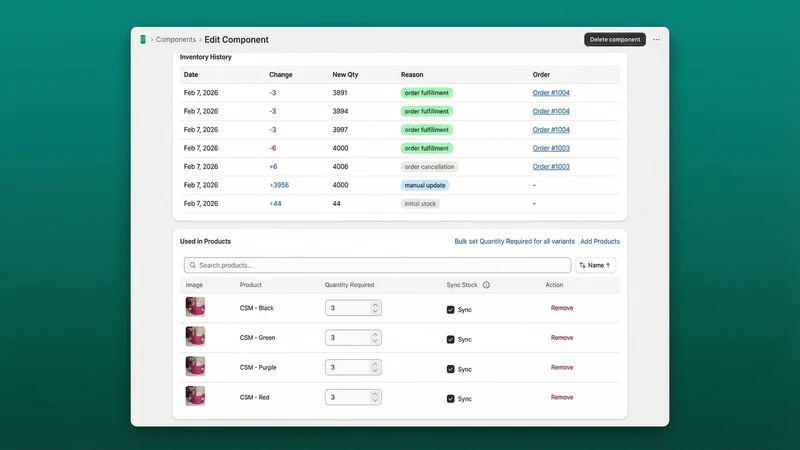Click the Sync Stock info icon
This screenshot has width=800, height=450.
[x=486, y=285]
